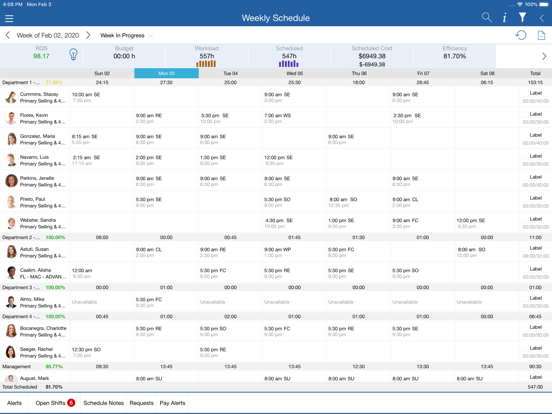Open Rachel Seeger Sunday 12:30 pm SO shift
The height and width of the screenshot is (414, 552).
[x=102, y=352]
